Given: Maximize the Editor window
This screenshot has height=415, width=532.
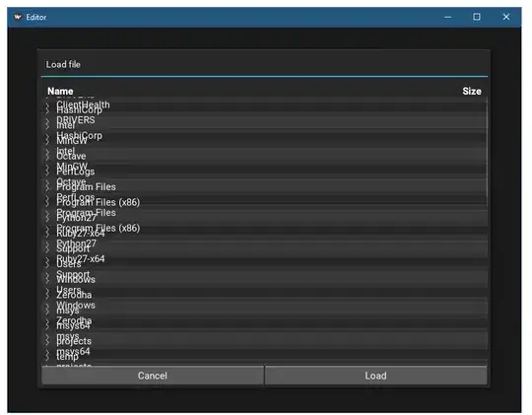Looking at the screenshot, I should 477,17.
